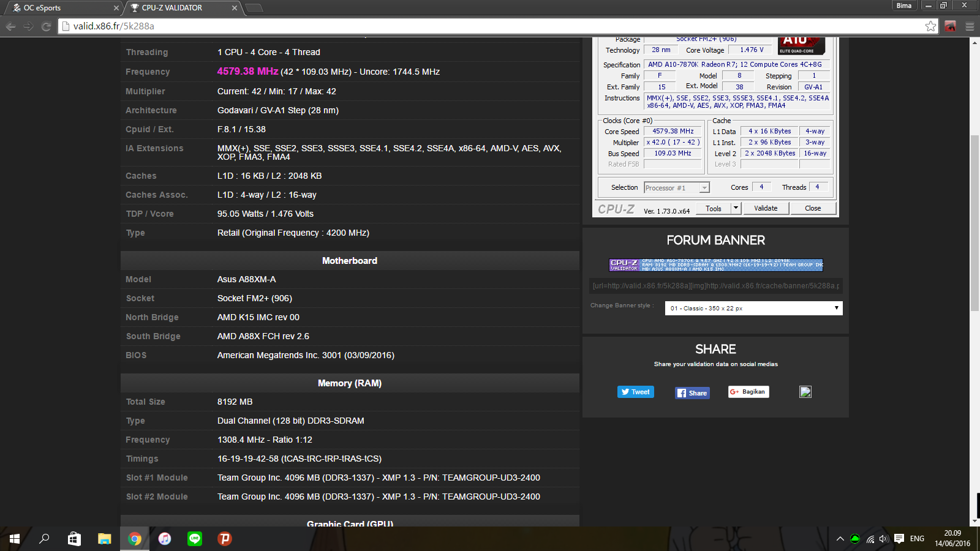Open Change Banner style dropdown
The height and width of the screenshot is (551, 980).
point(754,308)
